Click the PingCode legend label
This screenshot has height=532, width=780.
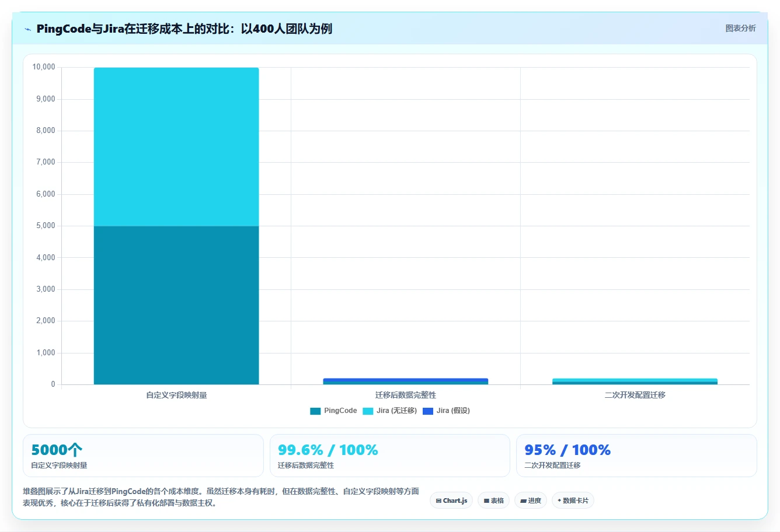[x=340, y=411]
